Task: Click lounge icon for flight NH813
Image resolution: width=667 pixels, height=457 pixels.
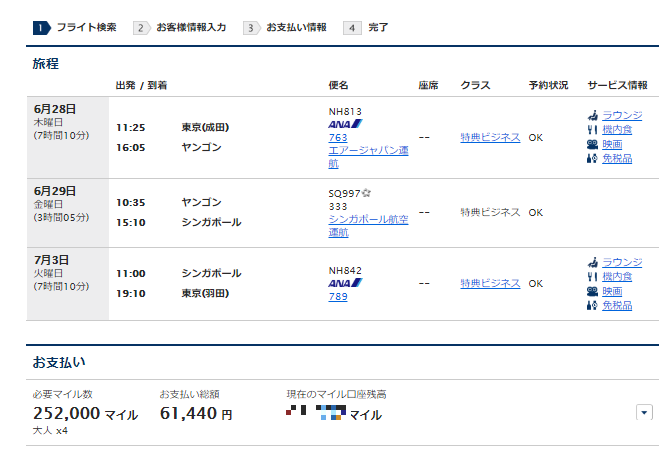Action: (x=593, y=115)
